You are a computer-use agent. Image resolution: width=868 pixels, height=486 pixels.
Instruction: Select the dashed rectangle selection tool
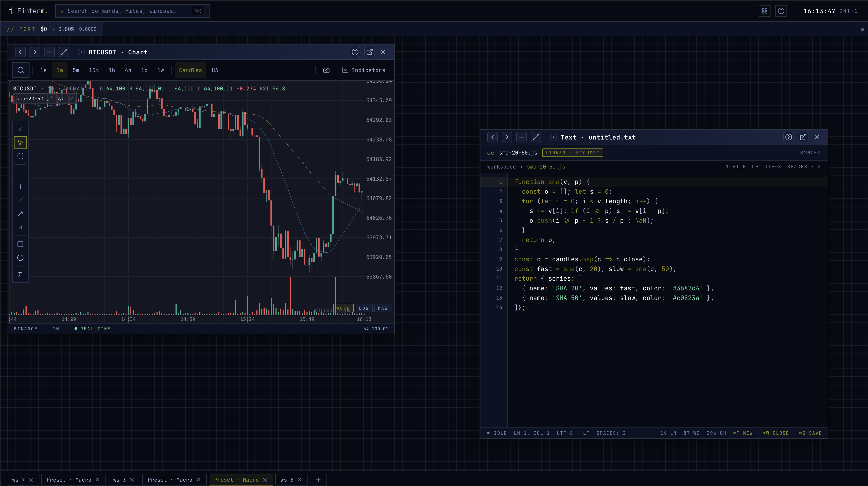(x=20, y=156)
